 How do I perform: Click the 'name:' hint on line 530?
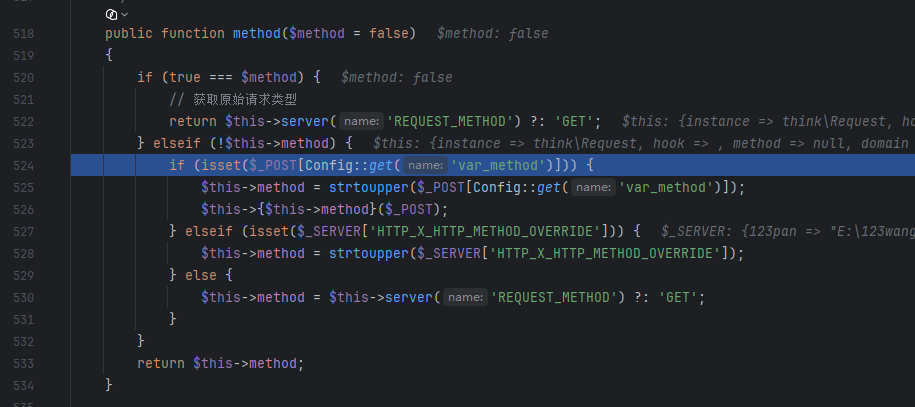pyautogui.click(x=465, y=298)
